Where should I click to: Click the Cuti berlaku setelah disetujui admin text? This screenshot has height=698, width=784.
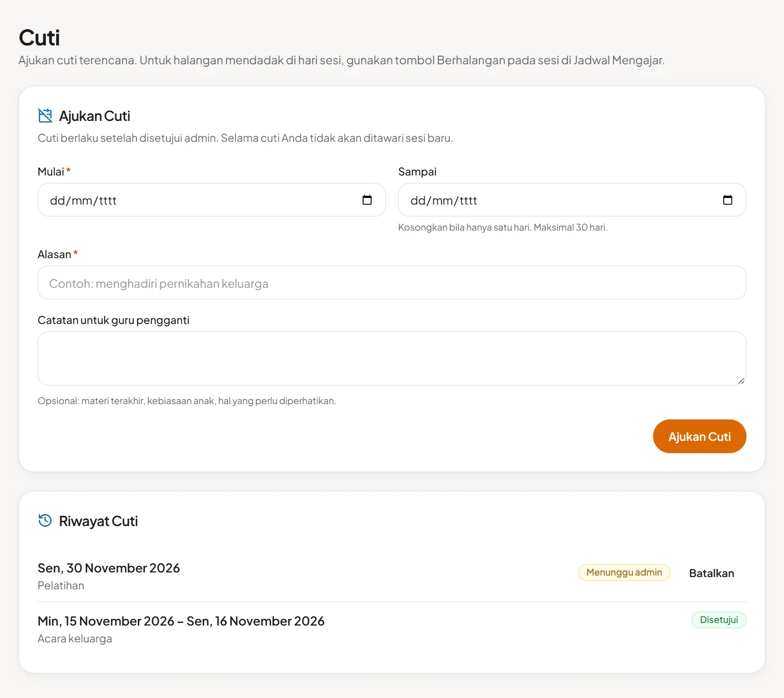246,138
